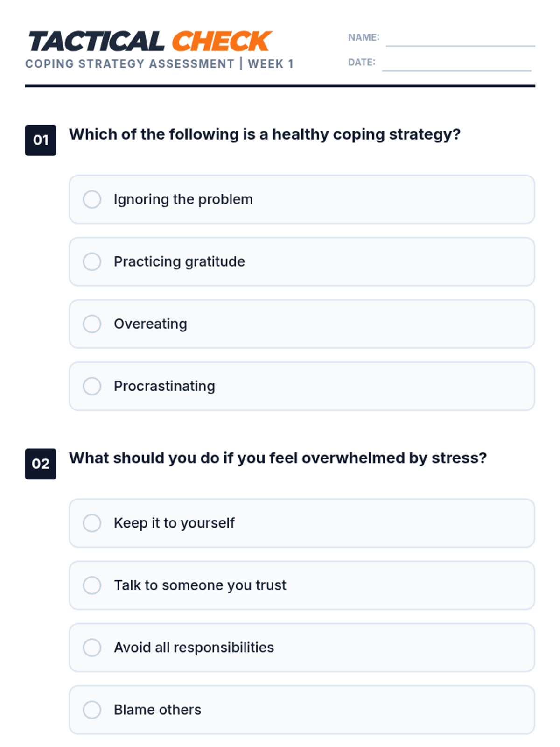The image size is (560, 747).
Task: Click the healthy coping strategy question heading
Action: pyautogui.click(x=265, y=134)
